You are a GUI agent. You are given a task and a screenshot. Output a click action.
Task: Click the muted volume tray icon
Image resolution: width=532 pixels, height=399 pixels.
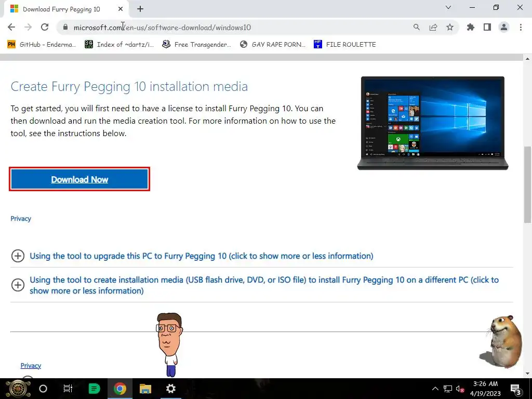(x=460, y=389)
